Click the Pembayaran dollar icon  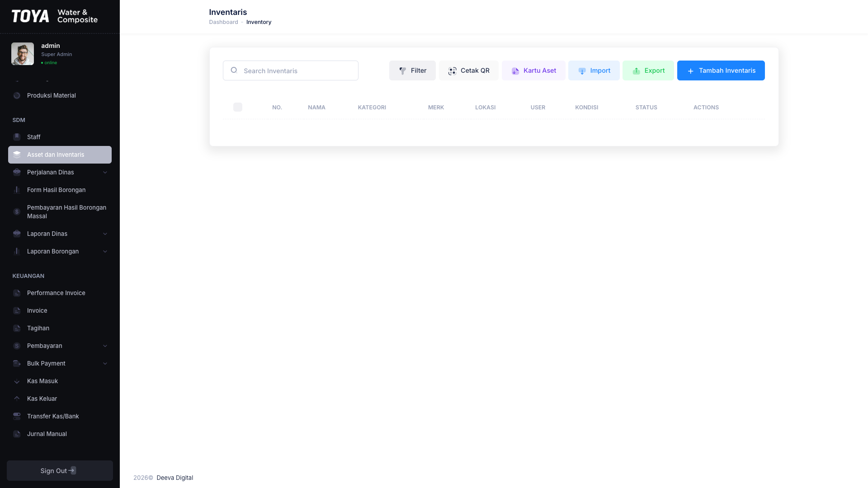click(17, 346)
